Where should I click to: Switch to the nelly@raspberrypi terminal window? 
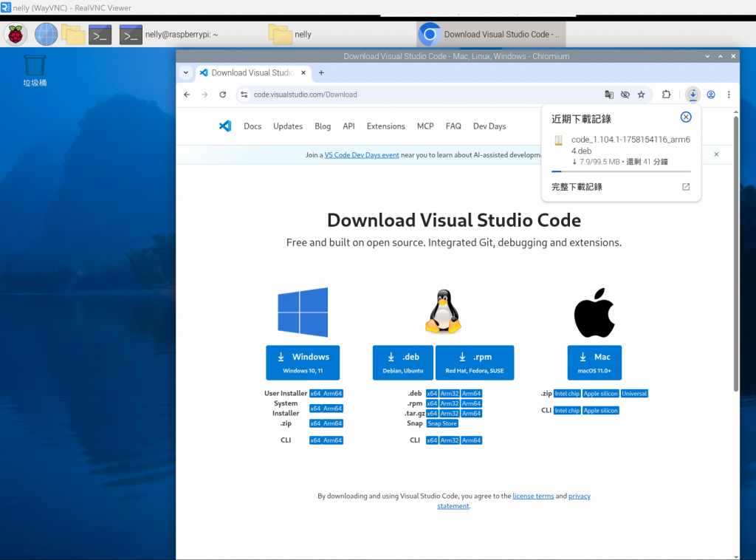169,34
